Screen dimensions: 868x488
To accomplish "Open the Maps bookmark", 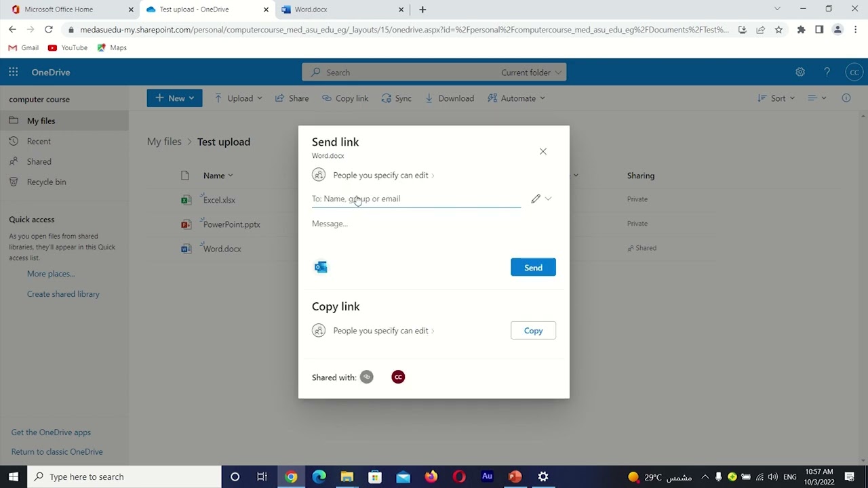I will point(112,48).
